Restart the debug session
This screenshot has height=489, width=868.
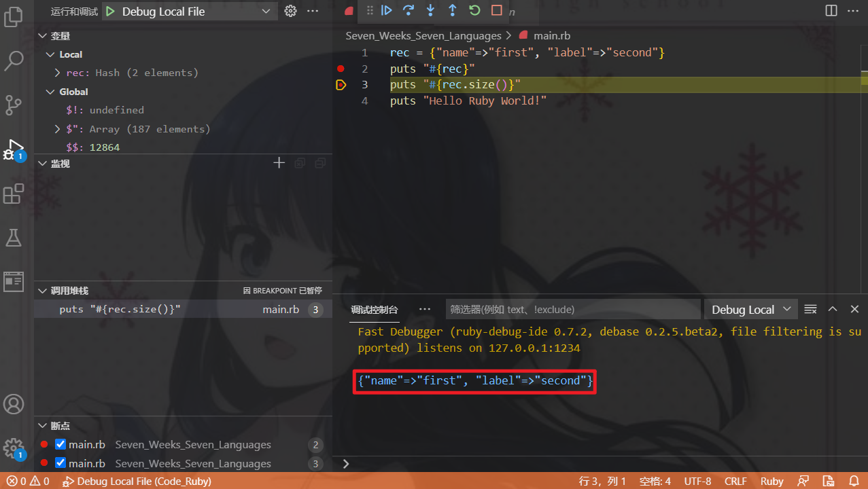tap(474, 11)
